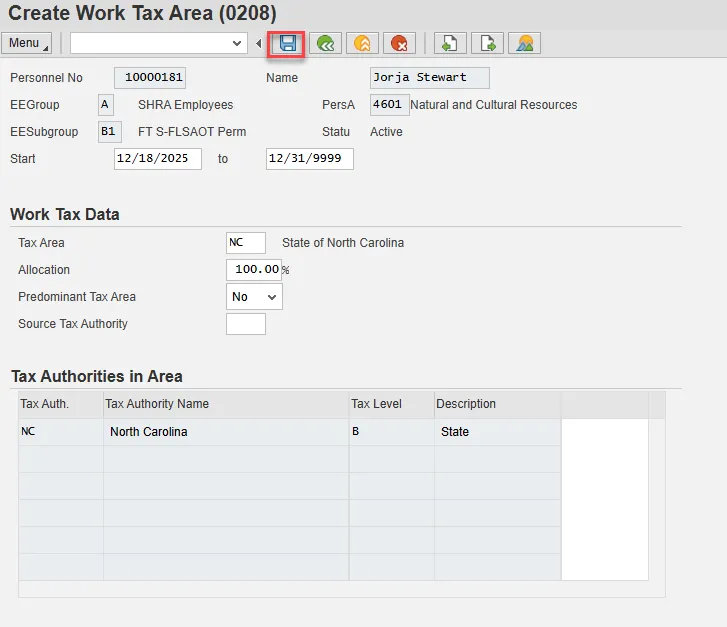Open the Menu button
The width and height of the screenshot is (727, 627).
coord(28,43)
